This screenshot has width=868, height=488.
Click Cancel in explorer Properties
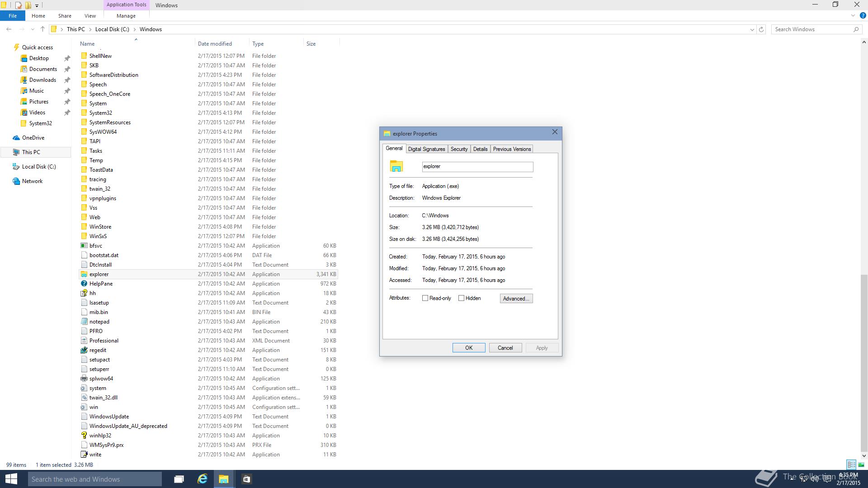point(505,348)
